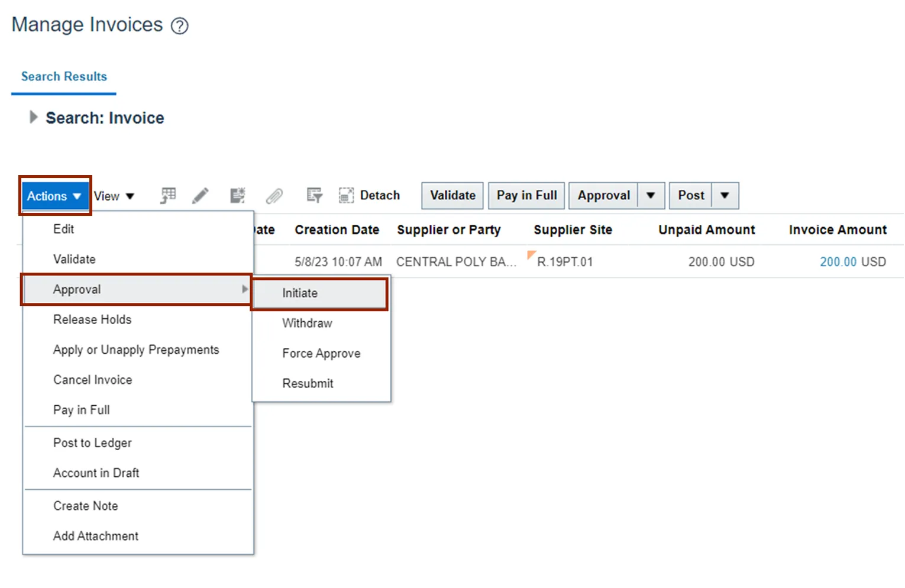Choose Release Holds menu entry
Viewport: 905px width, 588px height.
(x=92, y=319)
